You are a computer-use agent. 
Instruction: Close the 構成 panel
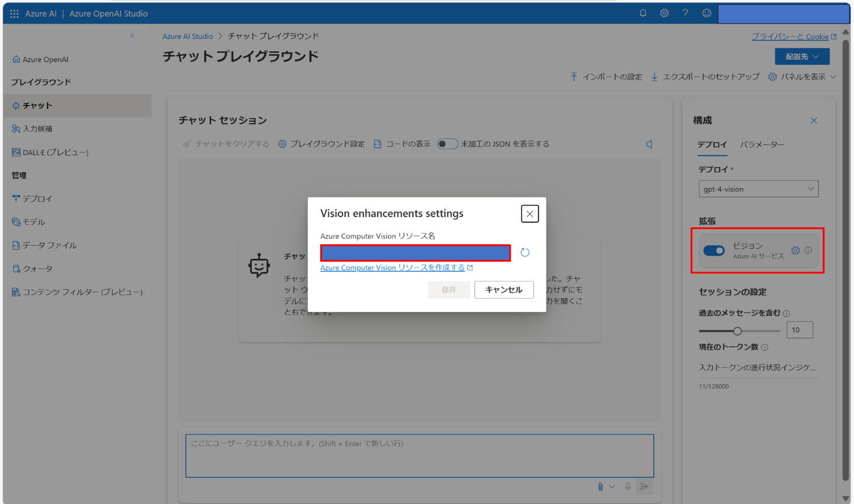pos(813,121)
